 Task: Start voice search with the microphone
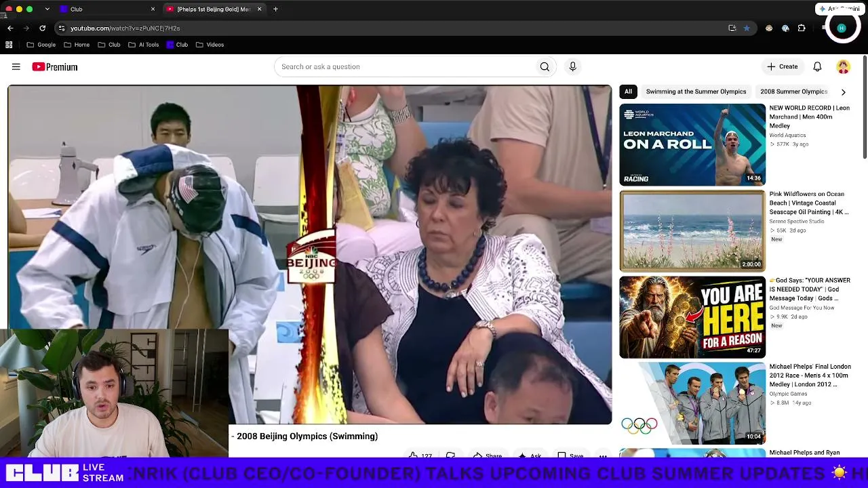click(572, 66)
